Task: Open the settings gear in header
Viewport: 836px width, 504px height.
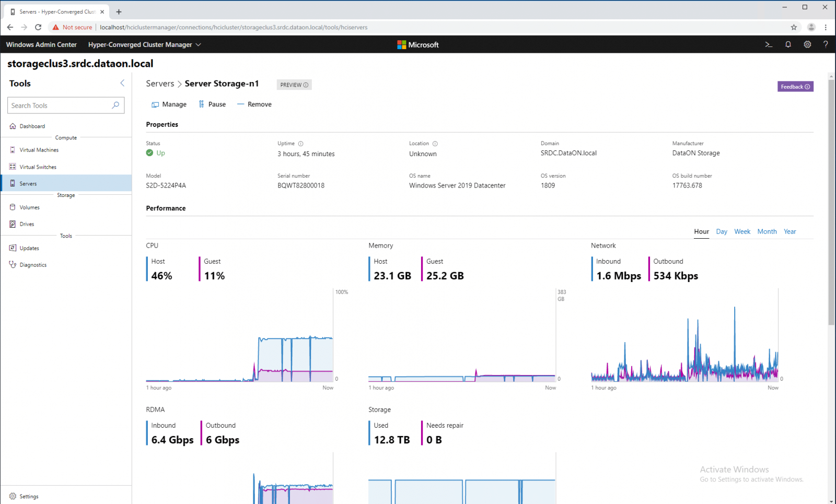Action: [807, 44]
